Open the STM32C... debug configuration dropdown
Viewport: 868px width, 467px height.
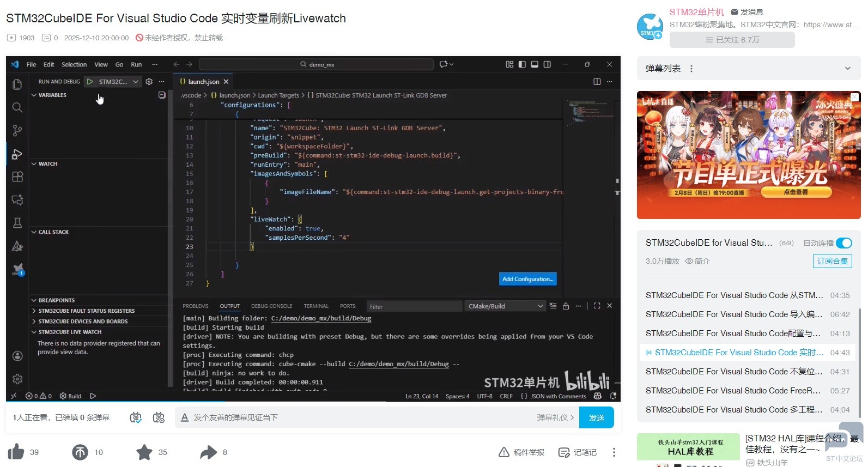click(119, 82)
